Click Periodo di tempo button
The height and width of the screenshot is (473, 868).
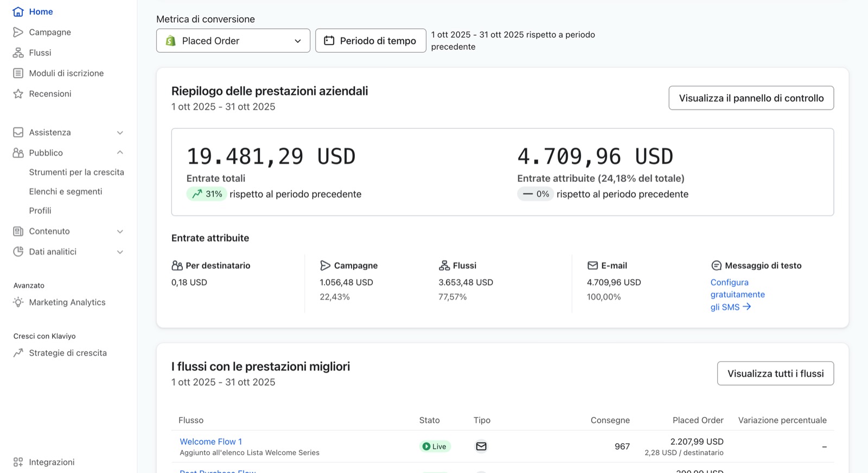point(371,41)
